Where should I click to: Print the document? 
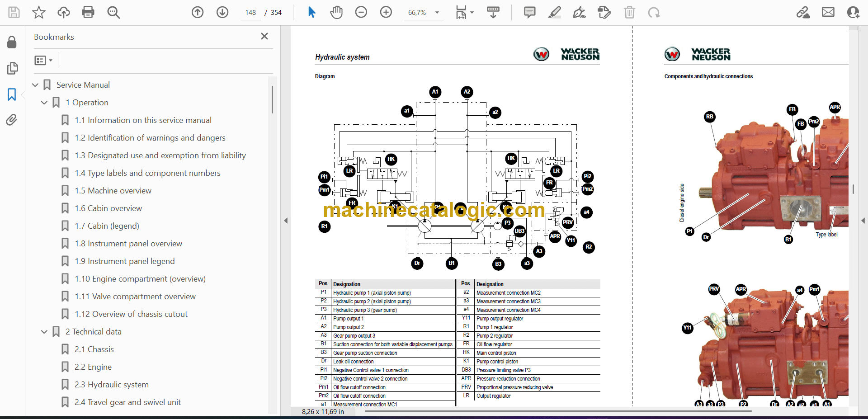(88, 12)
